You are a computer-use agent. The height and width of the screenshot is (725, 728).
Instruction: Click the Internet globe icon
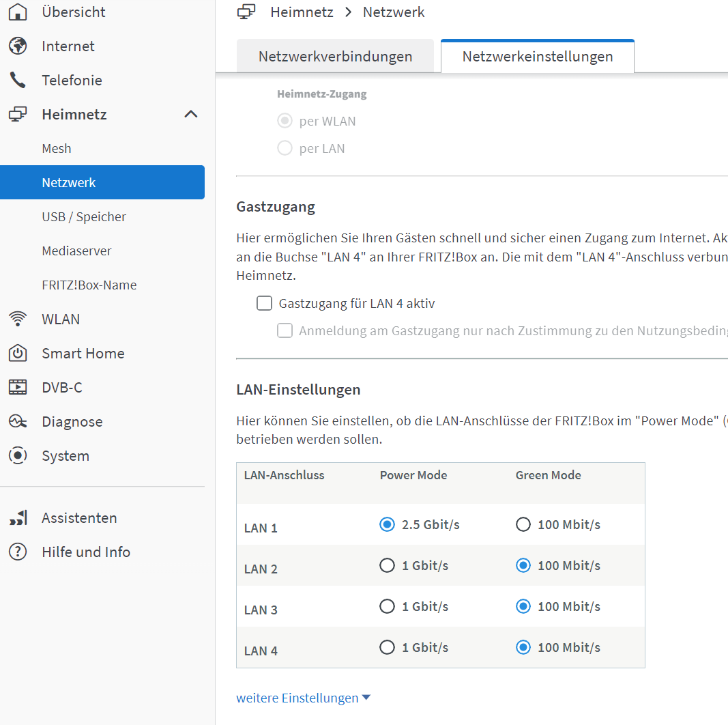(18, 46)
